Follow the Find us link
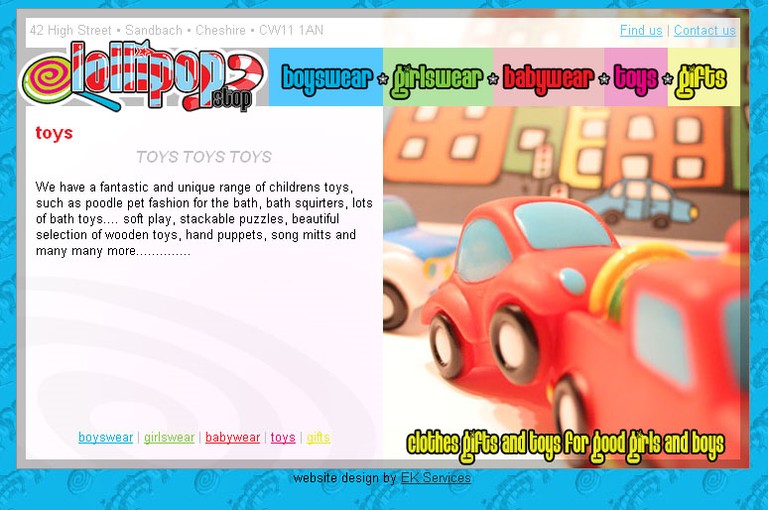 coord(641,30)
